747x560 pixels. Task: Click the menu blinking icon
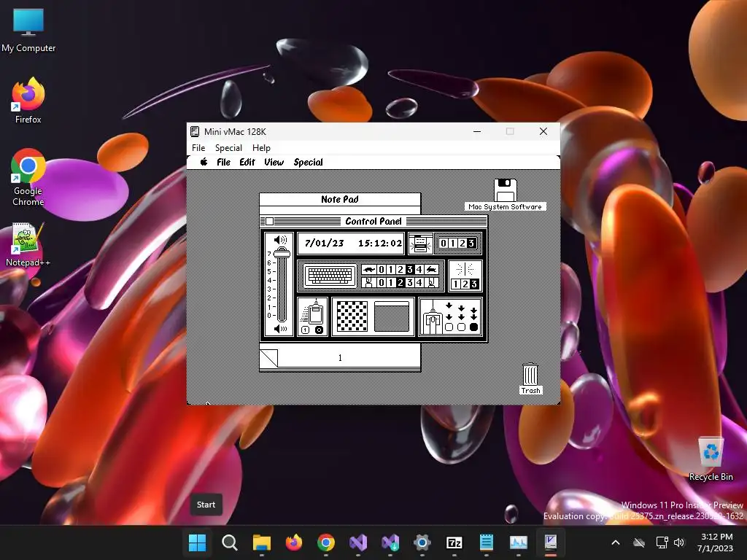(x=421, y=244)
